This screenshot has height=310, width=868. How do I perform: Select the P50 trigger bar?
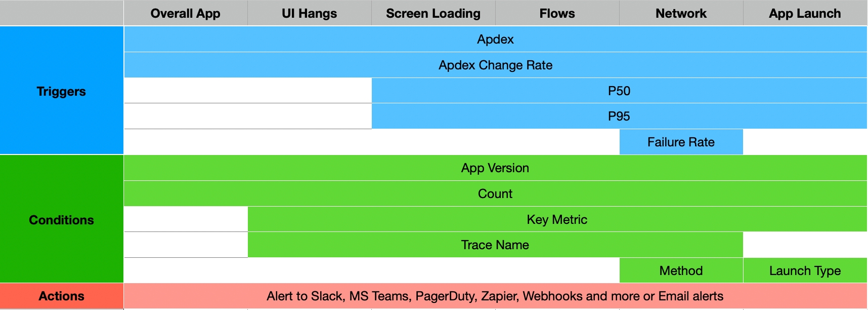pos(619,91)
